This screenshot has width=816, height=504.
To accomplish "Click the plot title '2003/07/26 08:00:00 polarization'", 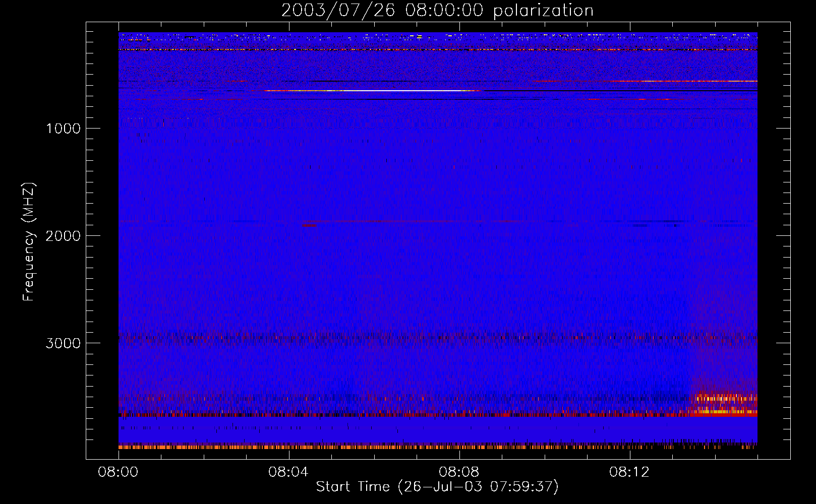I will point(437,10).
